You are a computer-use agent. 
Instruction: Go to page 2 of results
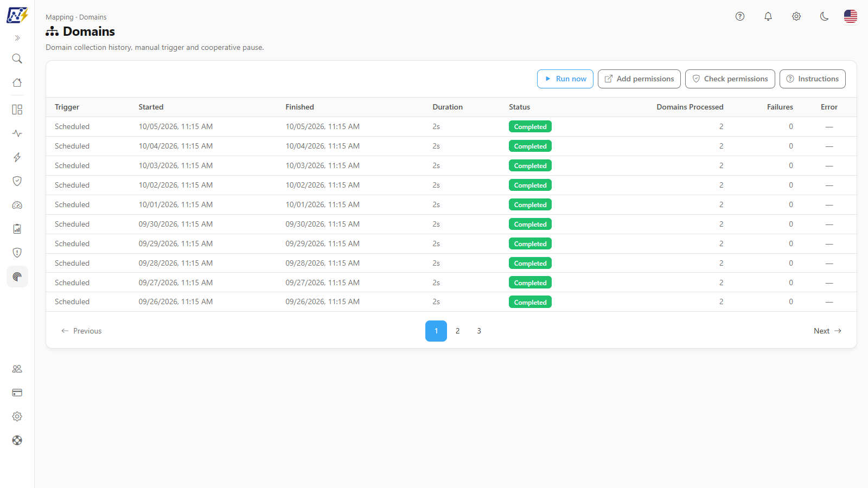click(x=458, y=331)
